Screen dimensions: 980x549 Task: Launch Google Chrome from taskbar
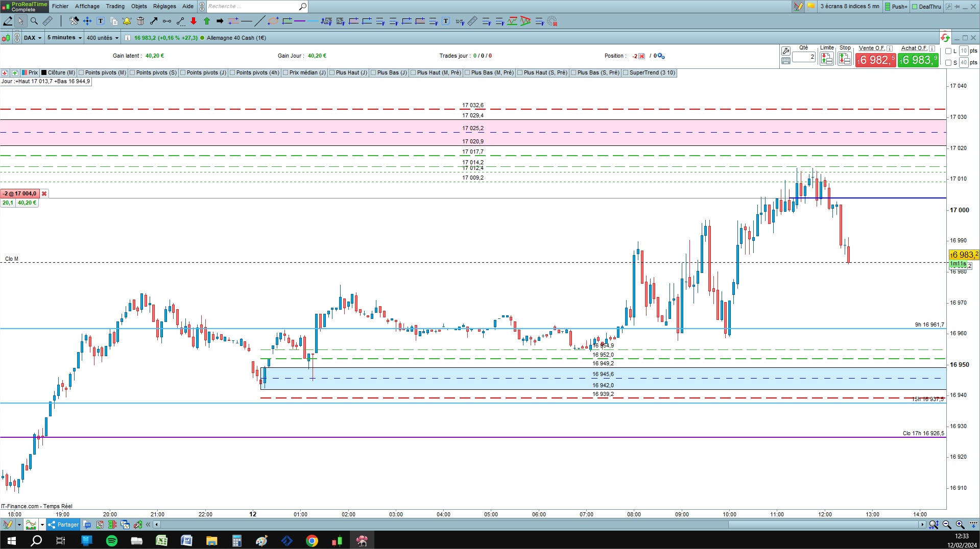pyautogui.click(x=312, y=540)
